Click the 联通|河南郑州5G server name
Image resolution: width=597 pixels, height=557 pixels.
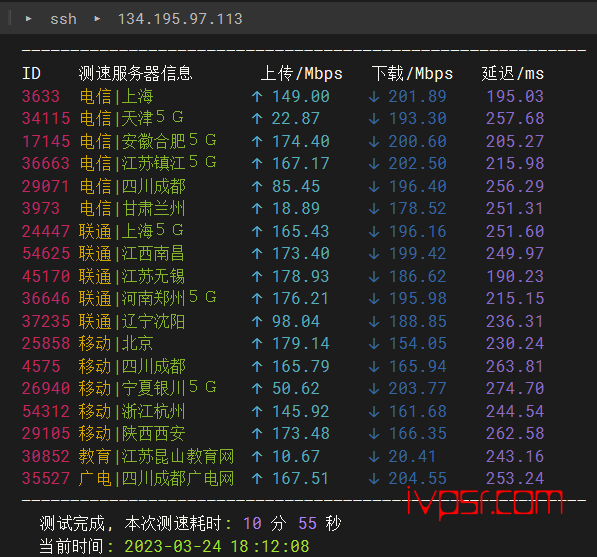[148, 298]
